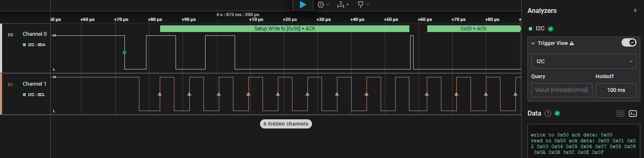Click the I2C analyzer green status check
The image size is (644, 158).
tap(550, 29)
